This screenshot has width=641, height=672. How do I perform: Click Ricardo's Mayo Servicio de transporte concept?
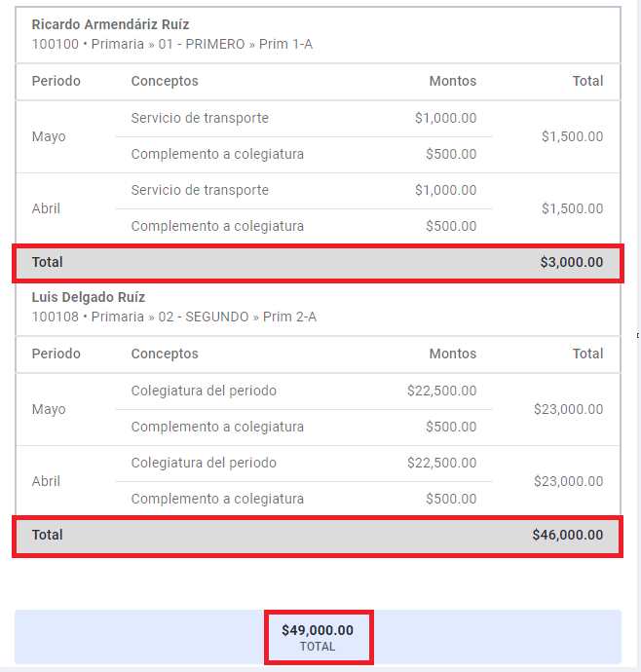coord(200,118)
